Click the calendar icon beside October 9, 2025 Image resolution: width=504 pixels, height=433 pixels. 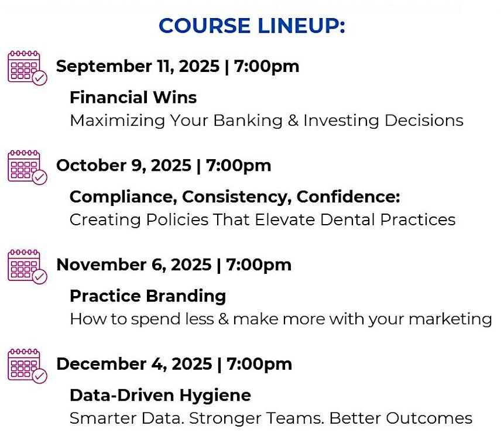click(x=28, y=167)
